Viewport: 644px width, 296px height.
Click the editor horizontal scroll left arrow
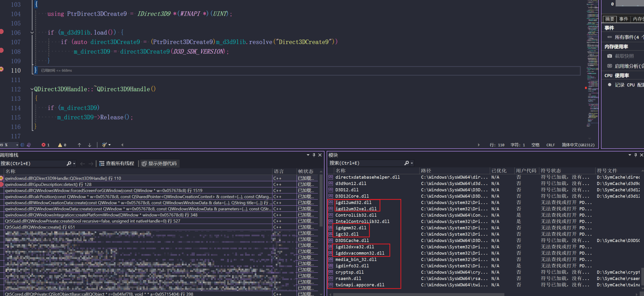122,145
